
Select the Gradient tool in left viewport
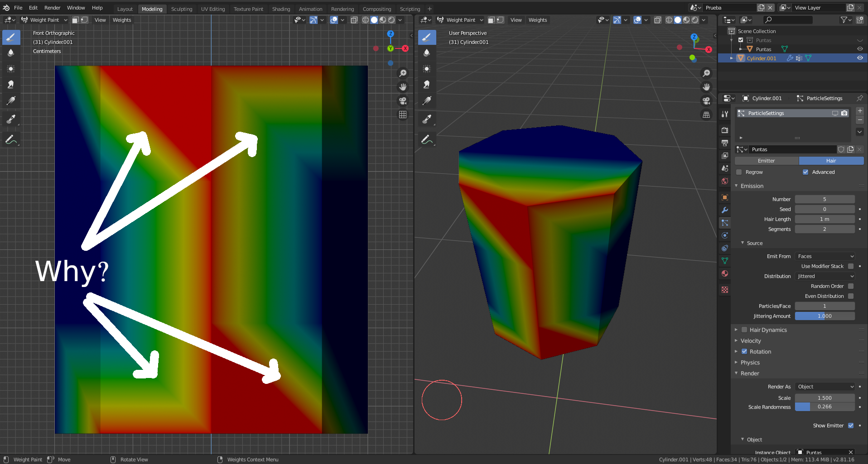(11, 100)
